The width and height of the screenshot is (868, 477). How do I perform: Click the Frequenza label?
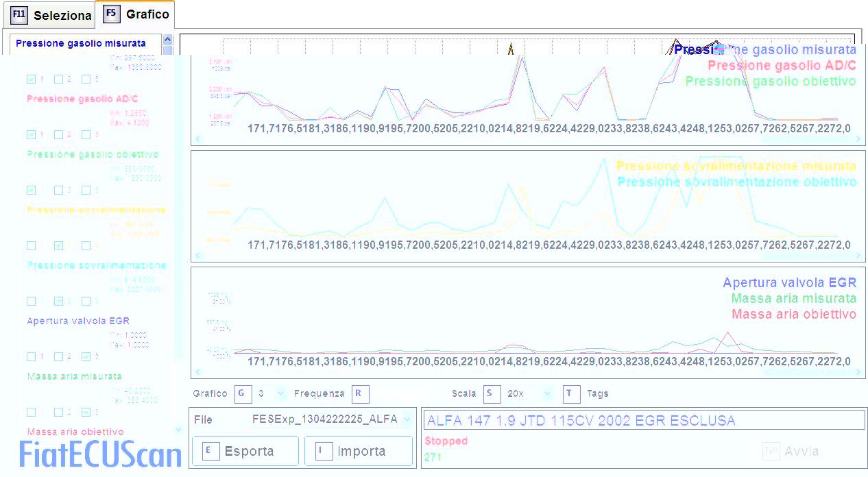pos(319,393)
